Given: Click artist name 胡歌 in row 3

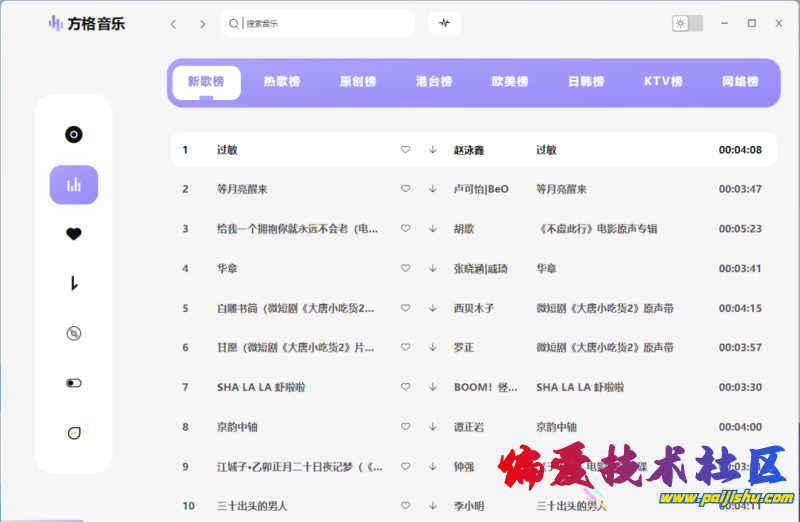Looking at the screenshot, I should [464, 229].
